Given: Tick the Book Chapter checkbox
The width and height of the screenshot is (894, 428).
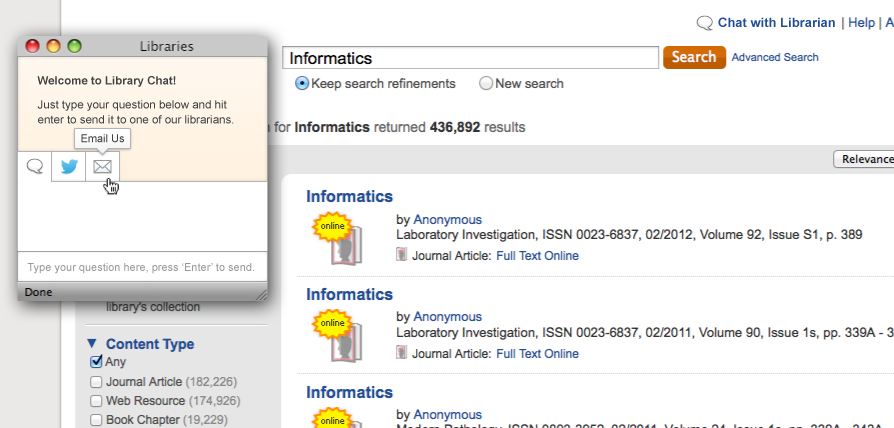Looking at the screenshot, I should click(96, 420).
